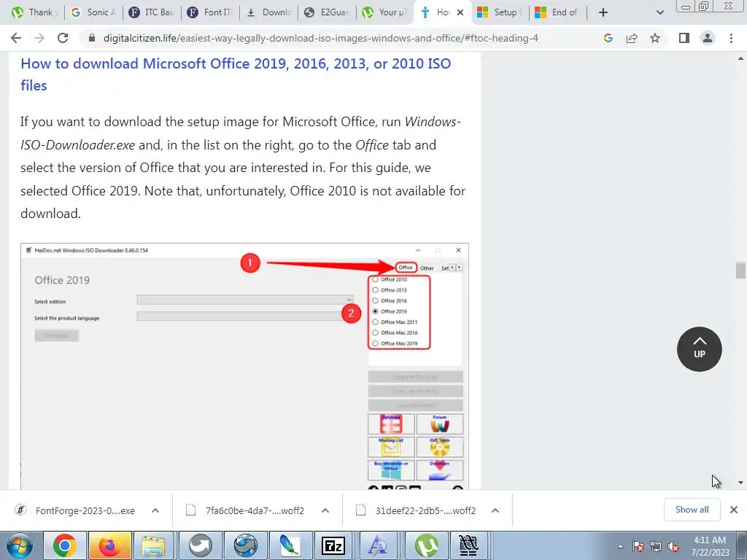Open Windows Explorer from the taskbar

pyautogui.click(x=154, y=545)
